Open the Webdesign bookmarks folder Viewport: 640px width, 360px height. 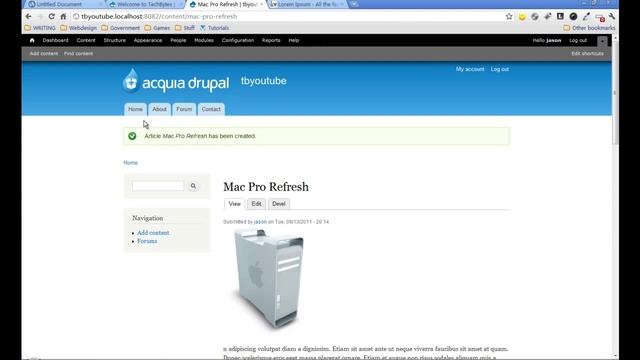tap(79, 28)
